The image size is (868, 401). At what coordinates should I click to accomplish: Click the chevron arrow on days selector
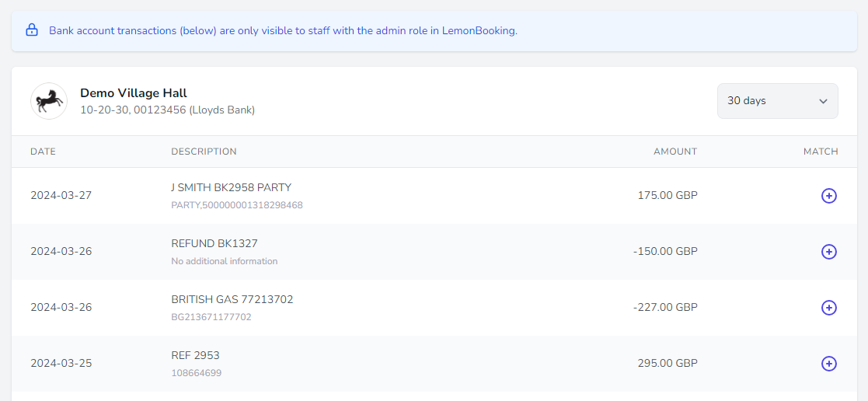tap(823, 101)
